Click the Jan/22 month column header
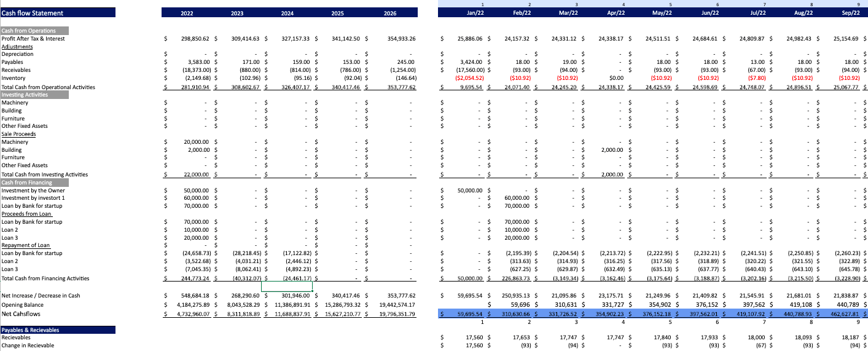Screen dimensions: 868x351 [x=475, y=13]
